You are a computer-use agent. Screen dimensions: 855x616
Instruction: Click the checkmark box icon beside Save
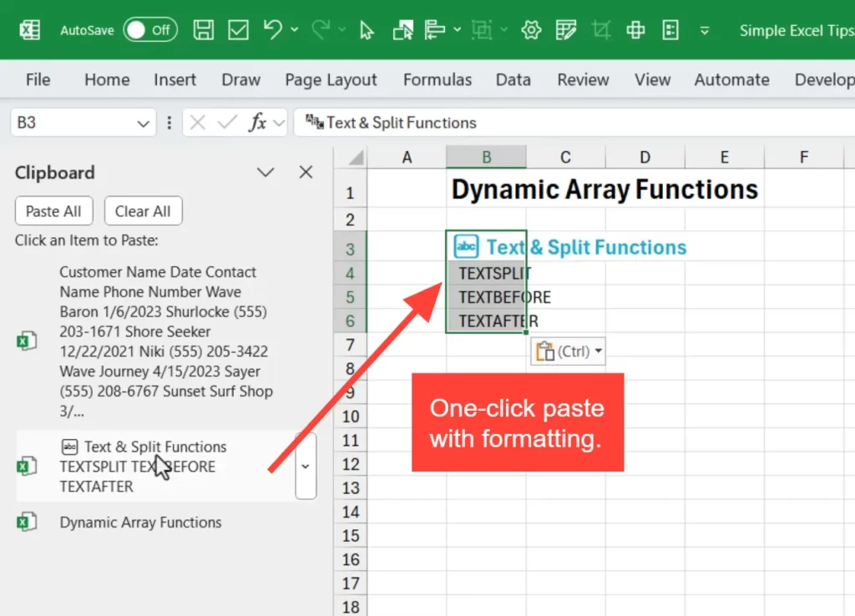(238, 30)
